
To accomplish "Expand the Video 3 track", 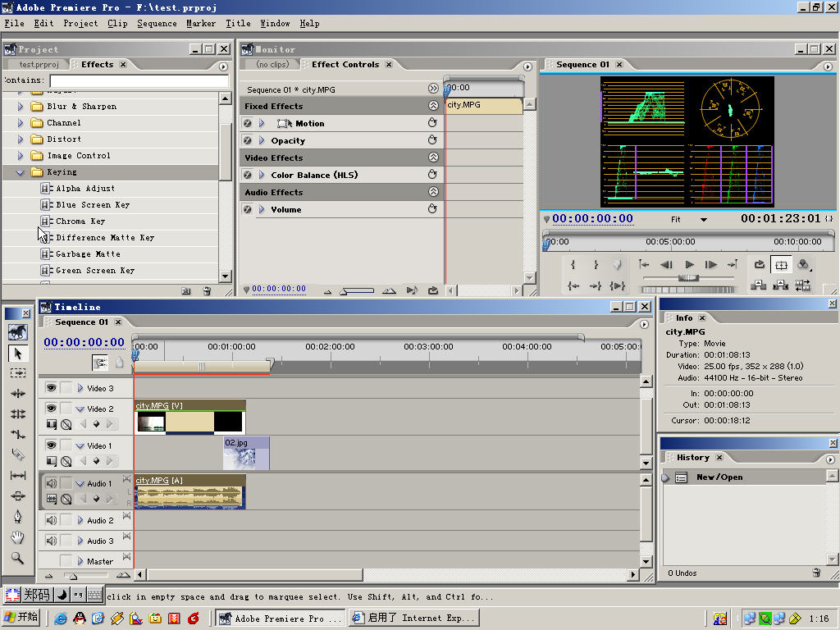I will pos(80,388).
